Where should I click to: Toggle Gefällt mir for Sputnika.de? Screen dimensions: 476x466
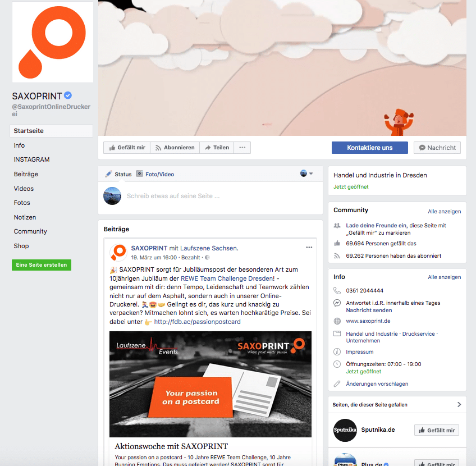tap(437, 430)
